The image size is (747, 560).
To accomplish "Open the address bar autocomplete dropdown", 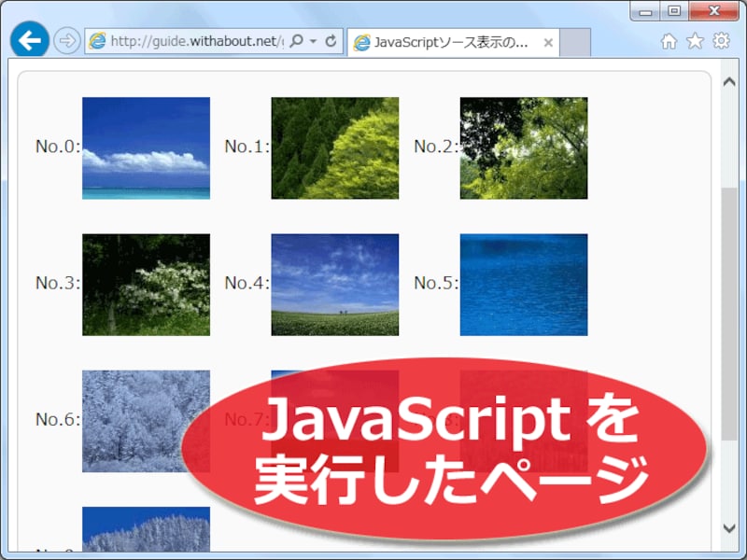I will pos(312,41).
